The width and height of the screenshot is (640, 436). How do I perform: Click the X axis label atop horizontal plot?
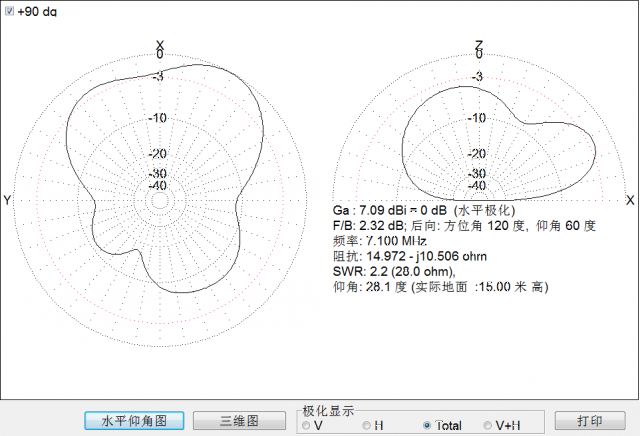pyautogui.click(x=160, y=44)
